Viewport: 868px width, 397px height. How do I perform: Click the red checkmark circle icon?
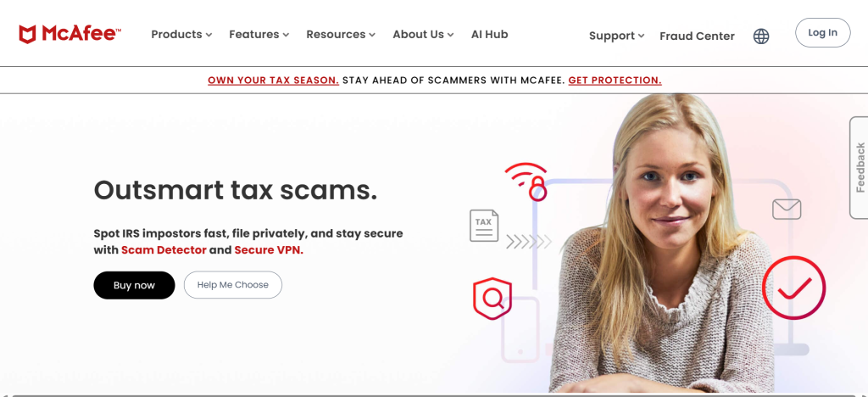pos(793,288)
